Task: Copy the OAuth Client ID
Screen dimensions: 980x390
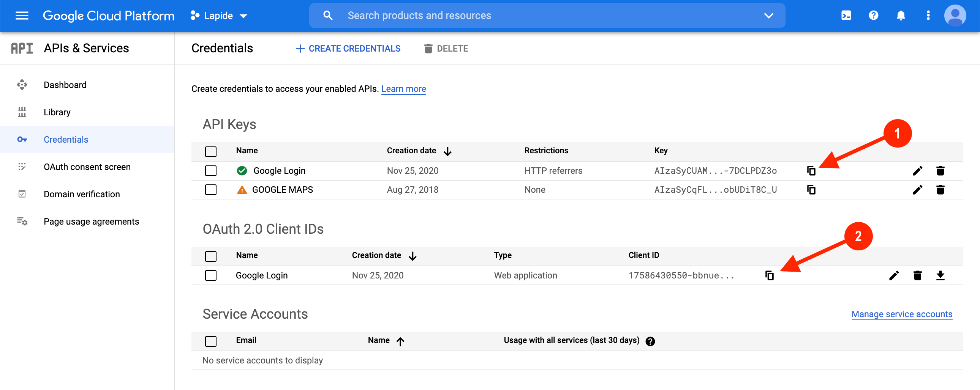Action: pos(769,275)
